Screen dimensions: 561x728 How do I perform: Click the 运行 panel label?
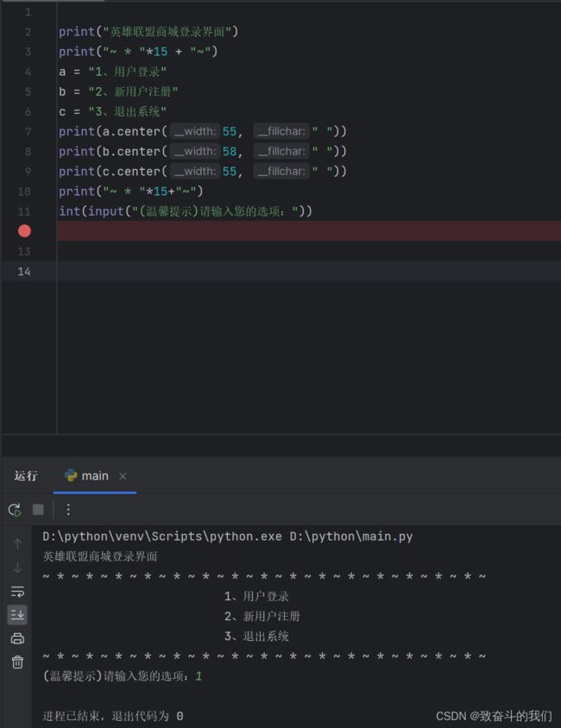click(26, 476)
